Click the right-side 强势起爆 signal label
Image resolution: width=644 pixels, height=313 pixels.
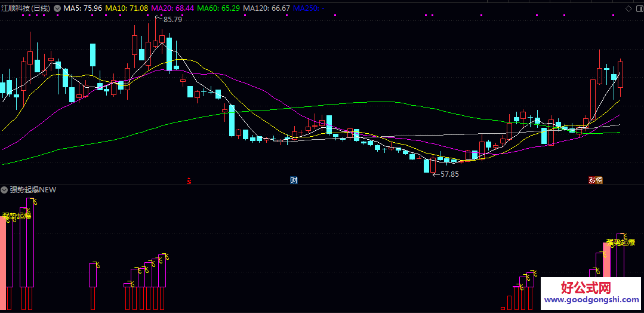click(620, 243)
